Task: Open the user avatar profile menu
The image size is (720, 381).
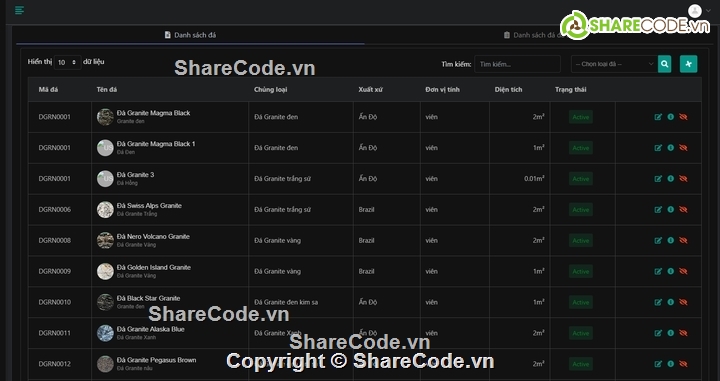Action: coord(695,11)
